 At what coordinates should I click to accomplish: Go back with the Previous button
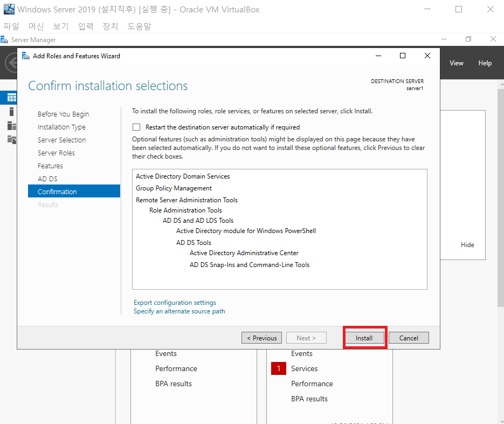tap(261, 338)
